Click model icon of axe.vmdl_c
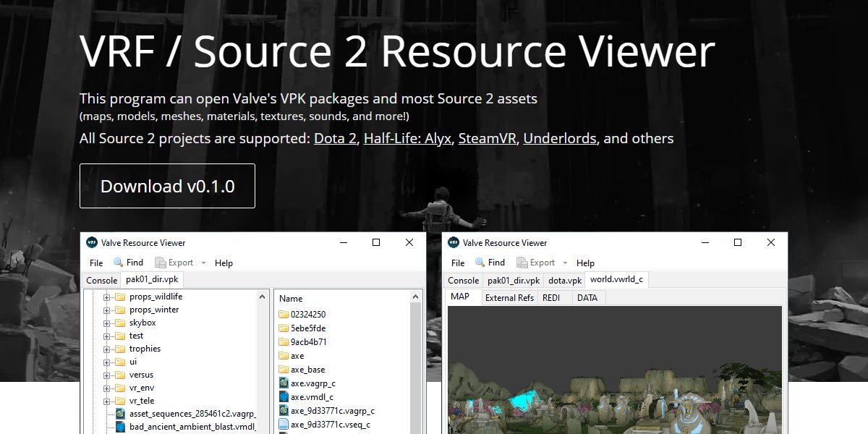This screenshot has height=434, width=868. [284, 397]
